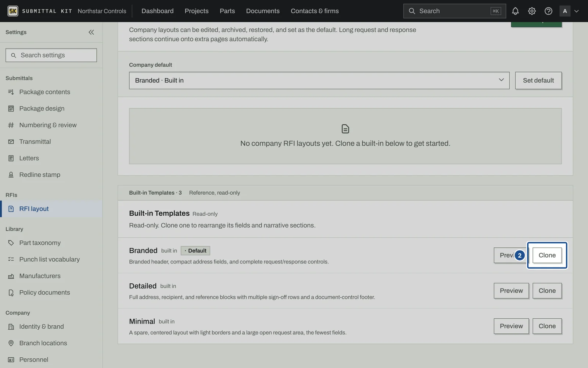The width and height of the screenshot is (588, 368).
Task: Click the Default badge on Branded
Action: click(196, 251)
